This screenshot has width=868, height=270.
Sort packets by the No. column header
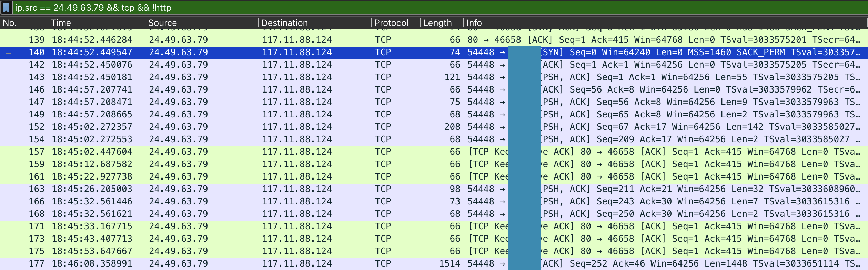coord(10,23)
